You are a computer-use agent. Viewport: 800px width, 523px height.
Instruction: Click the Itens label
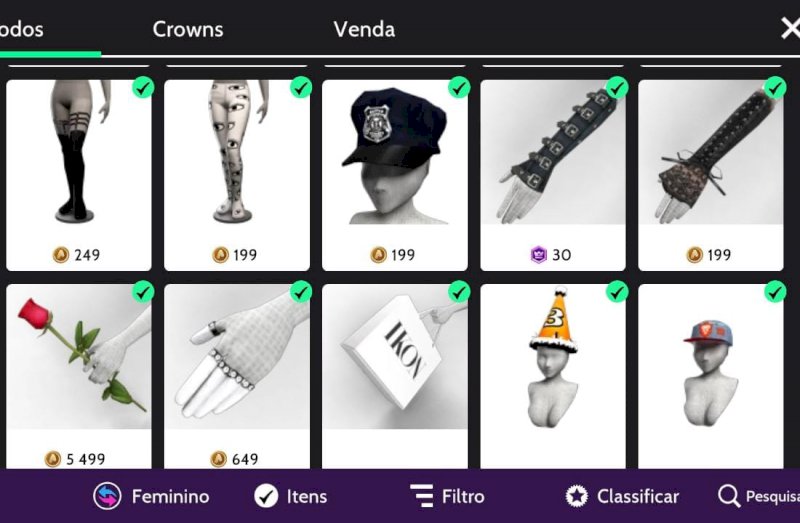307,496
